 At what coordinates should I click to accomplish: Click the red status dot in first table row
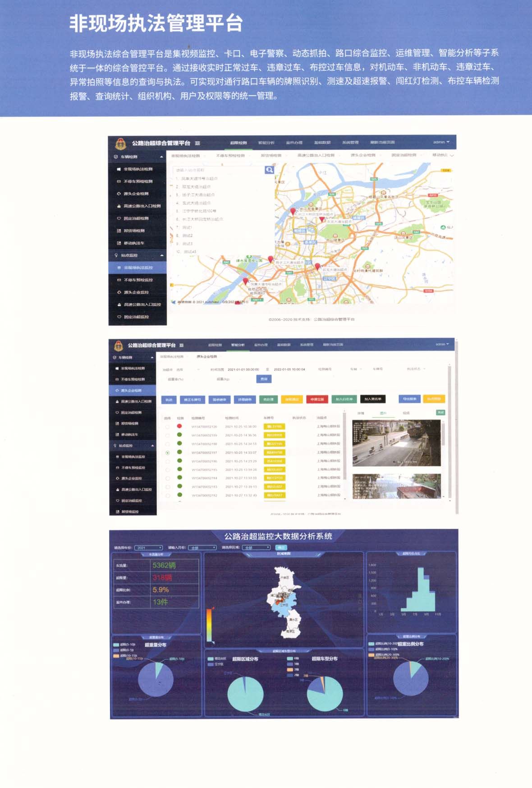pos(179,426)
